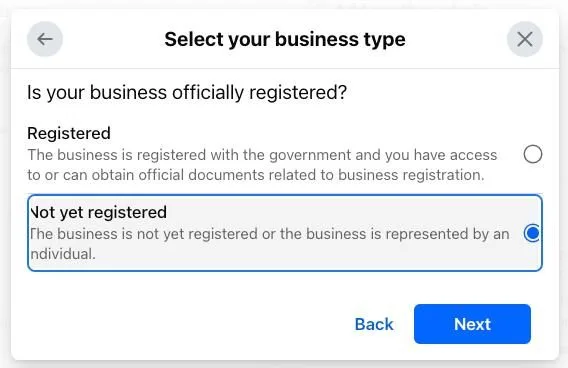Close the business type dialog with X

pyautogui.click(x=525, y=39)
